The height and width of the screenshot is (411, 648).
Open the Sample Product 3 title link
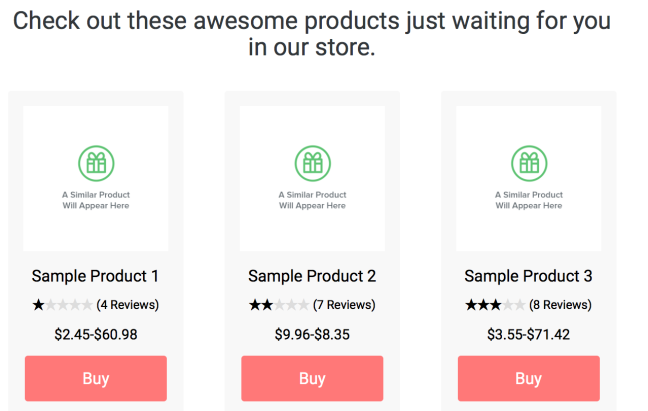click(528, 276)
